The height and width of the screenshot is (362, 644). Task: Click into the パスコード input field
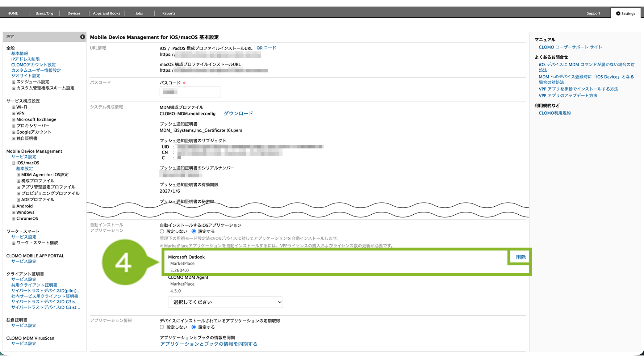click(x=190, y=92)
